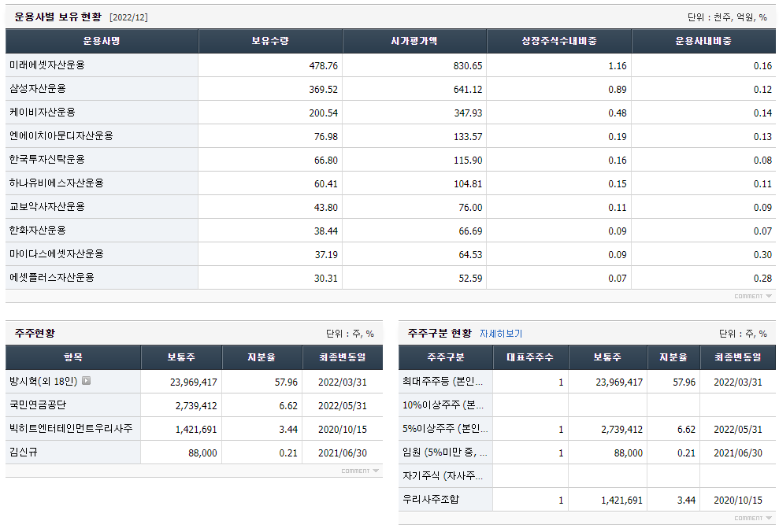Click market value 830.65
The image size is (779, 532).
click(x=468, y=65)
